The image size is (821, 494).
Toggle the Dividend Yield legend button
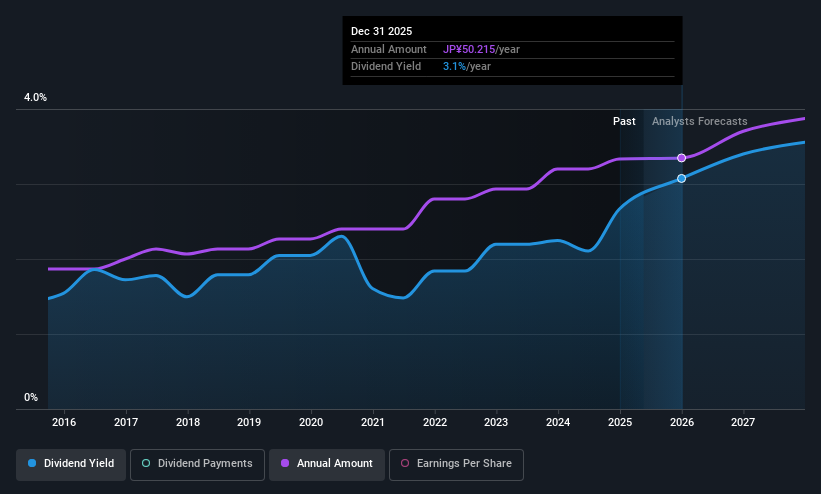[71, 464]
